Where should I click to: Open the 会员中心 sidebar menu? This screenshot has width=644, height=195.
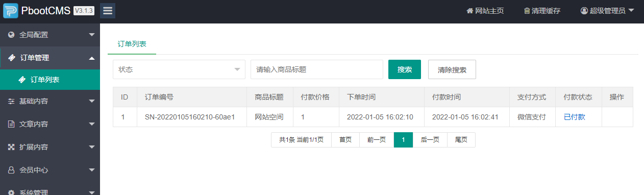click(50, 170)
